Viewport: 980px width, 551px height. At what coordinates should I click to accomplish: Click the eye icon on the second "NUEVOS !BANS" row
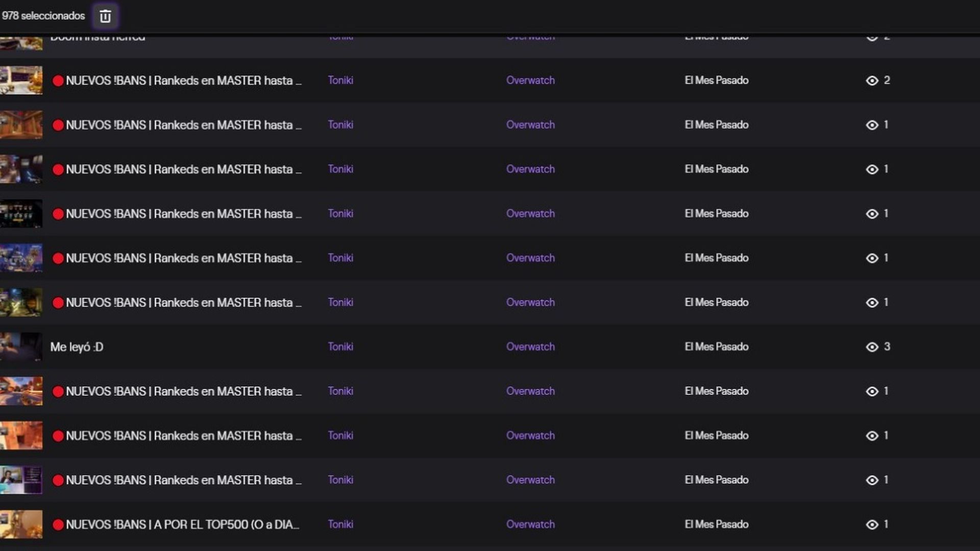[x=873, y=124]
